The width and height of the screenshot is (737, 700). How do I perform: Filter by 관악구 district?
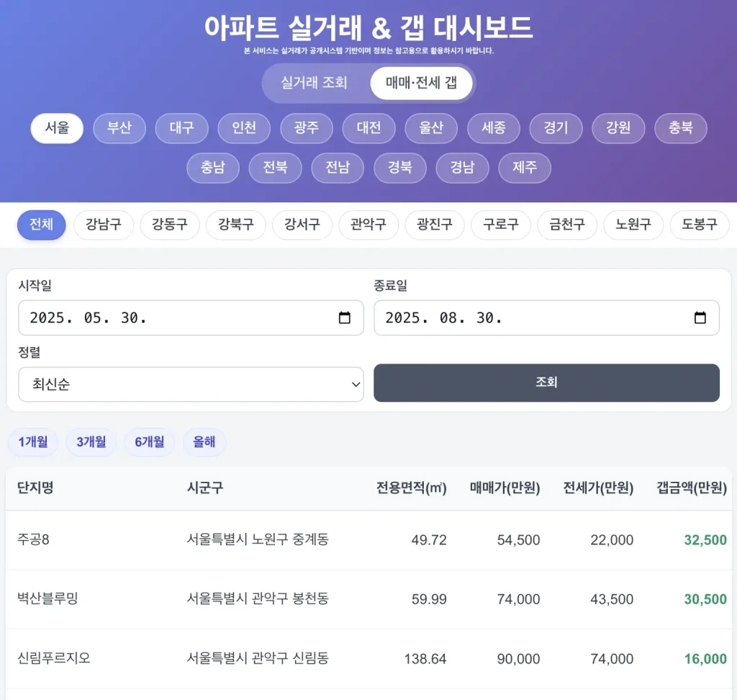pyautogui.click(x=368, y=225)
